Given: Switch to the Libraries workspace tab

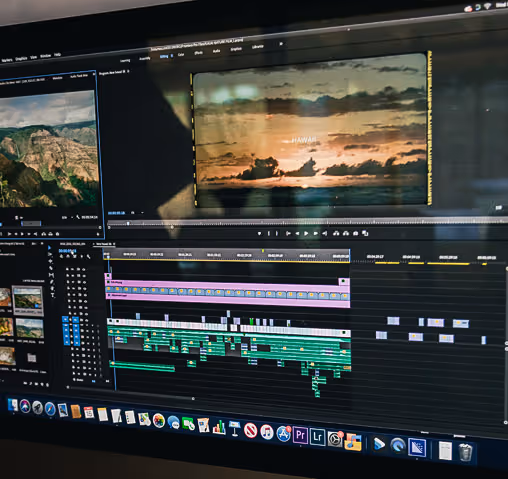Looking at the screenshot, I should [258, 47].
